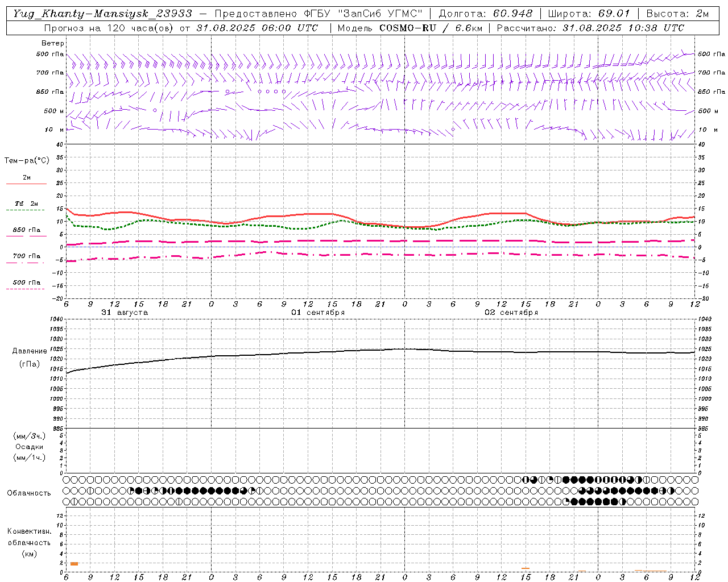Click the 'Td 2м' dew point legend entry

tap(27, 203)
